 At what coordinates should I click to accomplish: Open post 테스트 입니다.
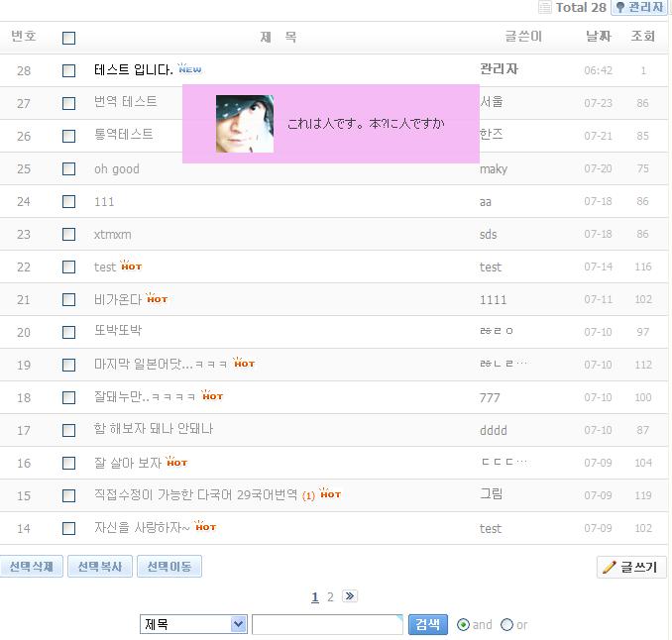coord(134,69)
